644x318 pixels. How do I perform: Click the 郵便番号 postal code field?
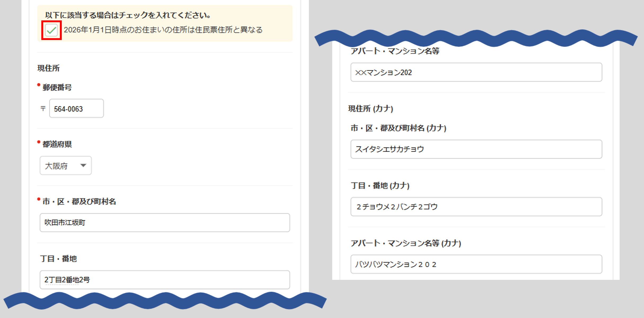76,109
